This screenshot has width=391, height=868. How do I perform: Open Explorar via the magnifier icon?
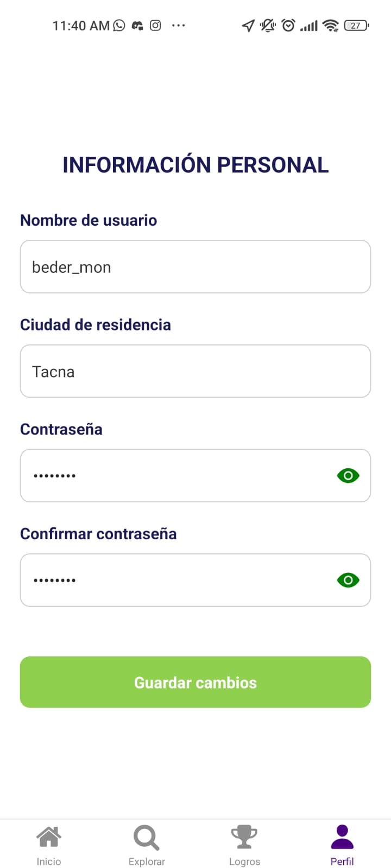[147, 838]
